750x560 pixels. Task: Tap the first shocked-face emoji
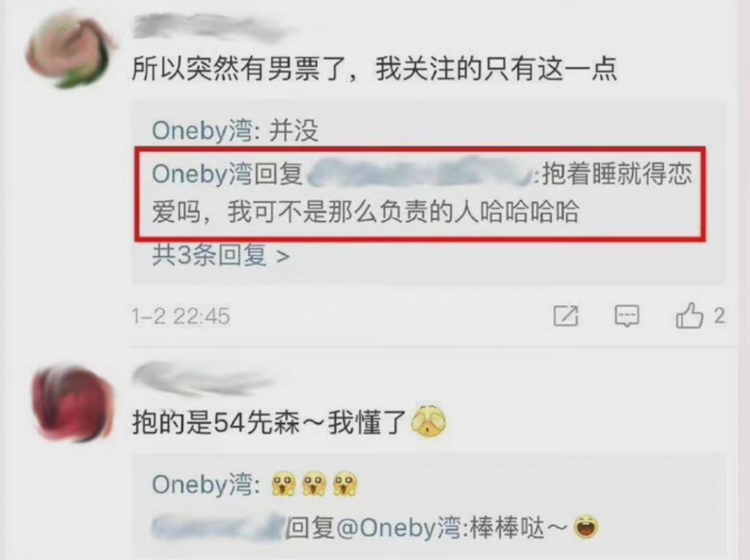coord(283,484)
